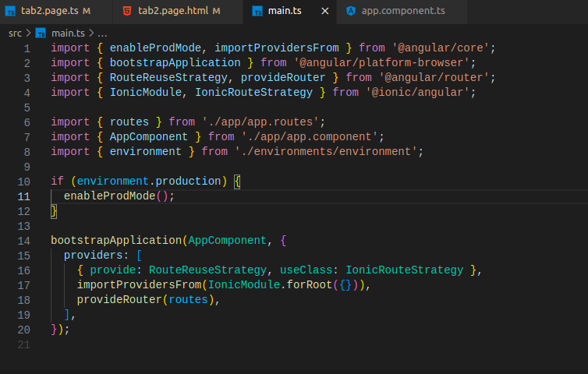
Task: Click the TypeScript icon on main.ts tab
Action: pyautogui.click(x=257, y=11)
